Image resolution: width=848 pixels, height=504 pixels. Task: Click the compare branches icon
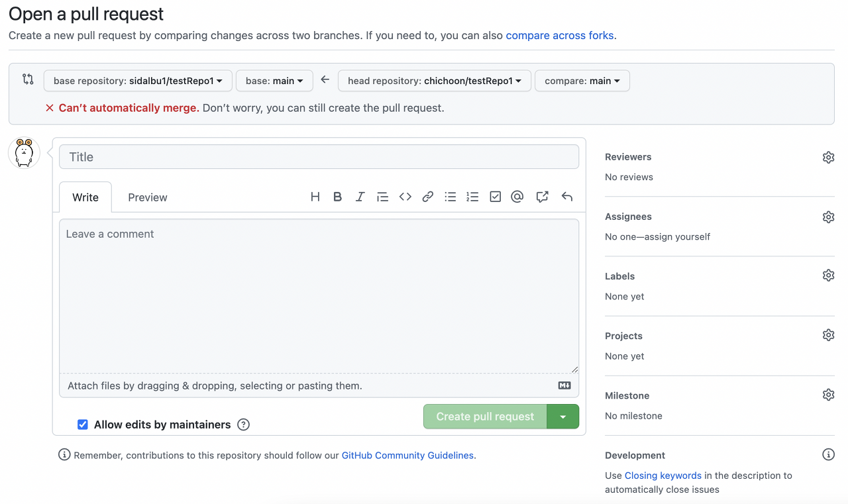pos(28,79)
